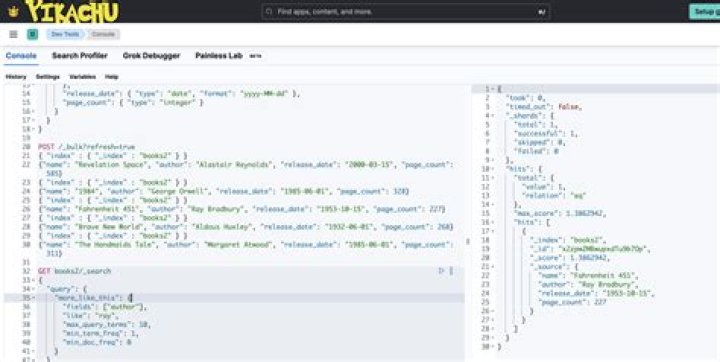
Task: Grab the divider handle between editor and output
Action: point(468,241)
